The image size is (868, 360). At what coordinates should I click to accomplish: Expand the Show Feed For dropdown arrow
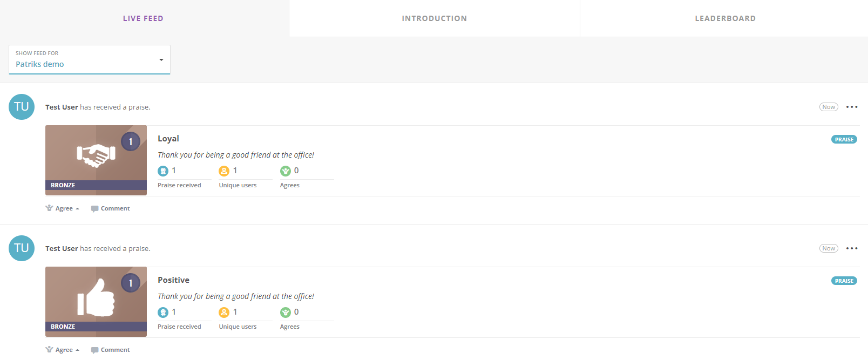click(161, 60)
